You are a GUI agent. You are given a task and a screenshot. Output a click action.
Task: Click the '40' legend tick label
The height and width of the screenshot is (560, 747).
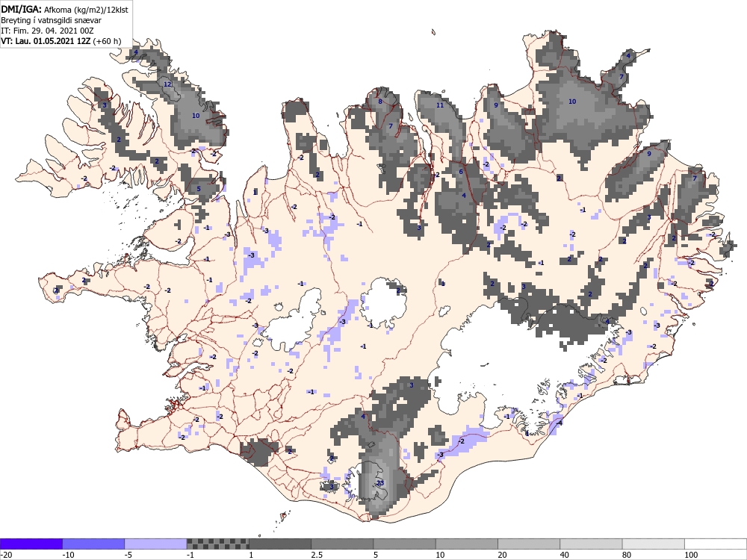click(x=565, y=555)
